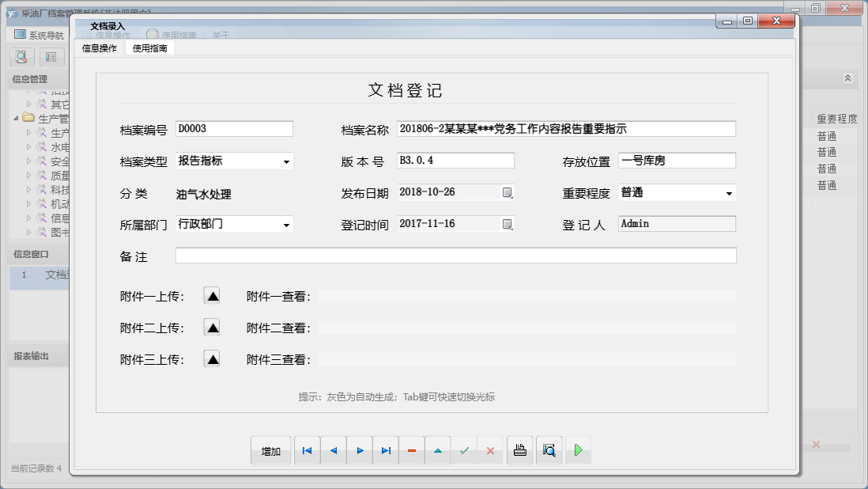Cancel edits using red X icon
Image resolution: width=868 pixels, height=489 pixels.
pos(491,449)
